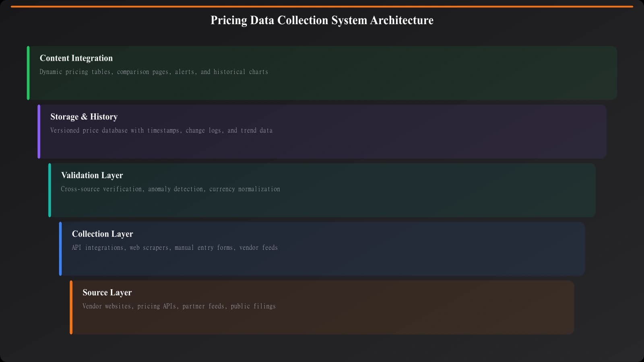
Task: Click the purple Storage & History accent bar
Action: [39, 131]
